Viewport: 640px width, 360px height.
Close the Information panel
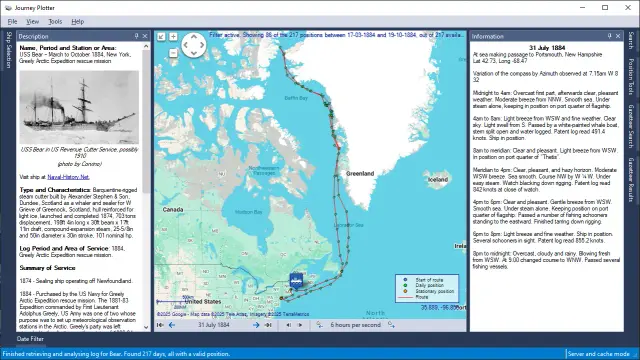(618, 36)
